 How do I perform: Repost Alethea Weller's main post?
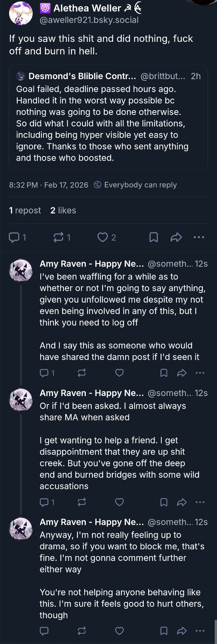coord(58,238)
